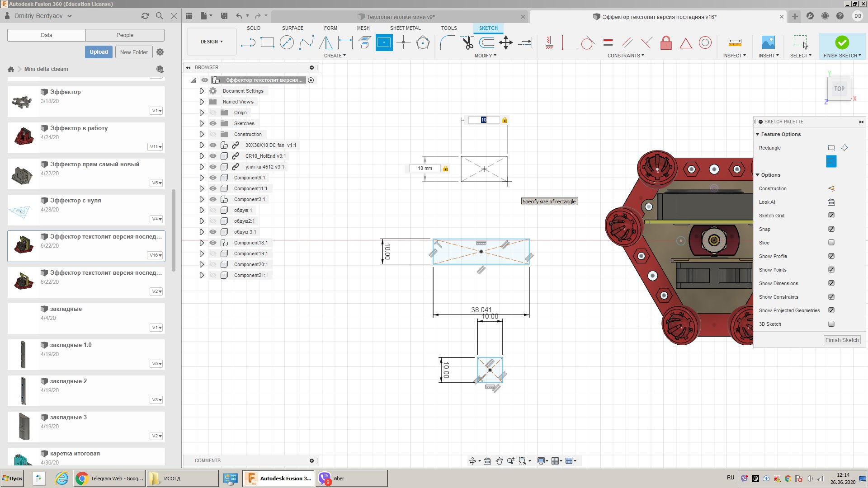Click the Fillet sketch tool

coord(447,43)
